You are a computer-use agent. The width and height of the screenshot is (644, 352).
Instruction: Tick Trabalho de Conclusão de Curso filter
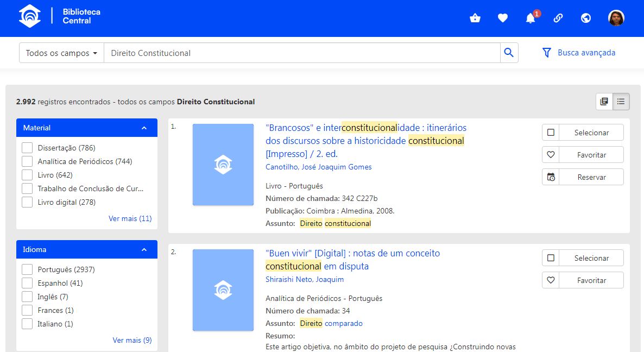point(27,188)
